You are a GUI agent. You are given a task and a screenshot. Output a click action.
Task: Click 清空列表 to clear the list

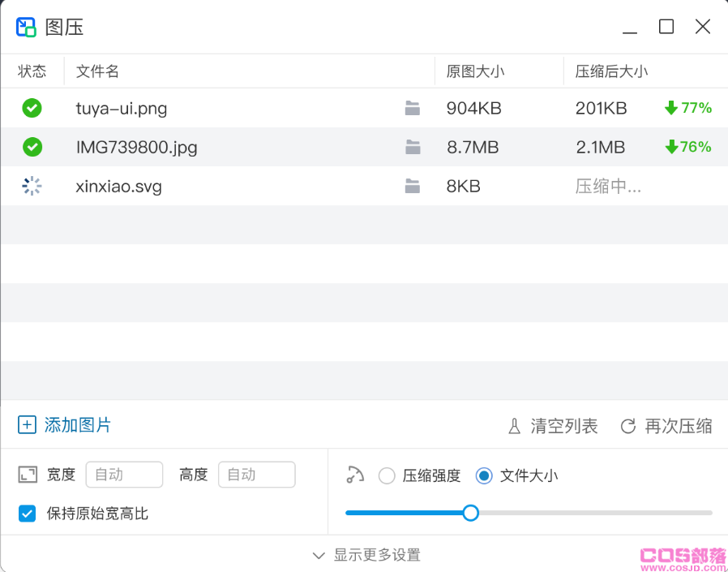click(x=553, y=426)
